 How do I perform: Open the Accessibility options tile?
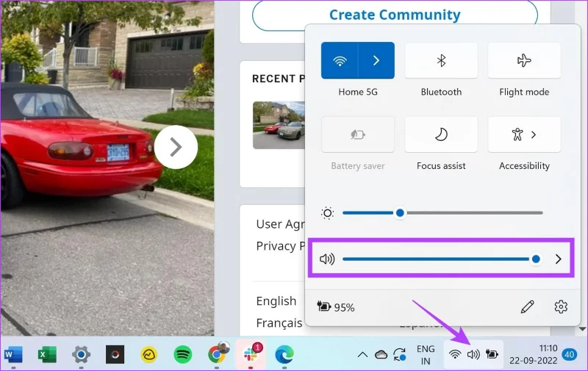pyautogui.click(x=524, y=134)
